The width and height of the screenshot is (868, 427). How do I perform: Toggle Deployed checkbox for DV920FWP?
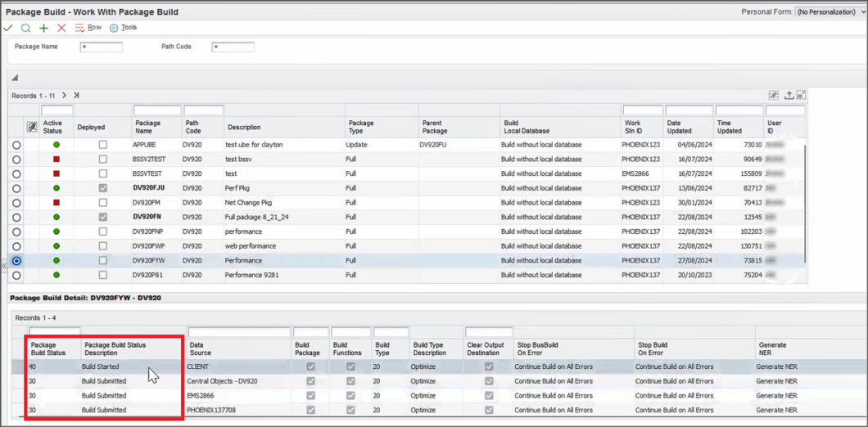click(x=103, y=246)
